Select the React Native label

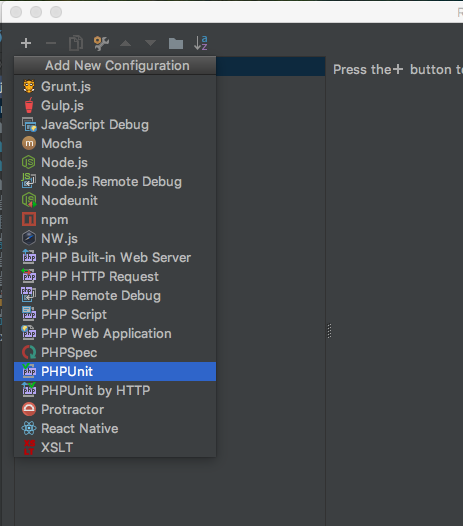pos(80,428)
